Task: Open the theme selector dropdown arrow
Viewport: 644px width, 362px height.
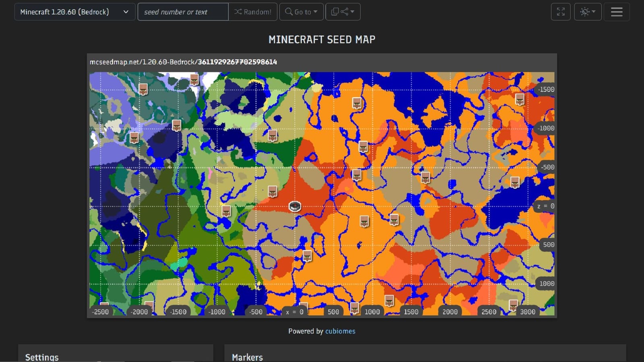Action: coord(593,12)
